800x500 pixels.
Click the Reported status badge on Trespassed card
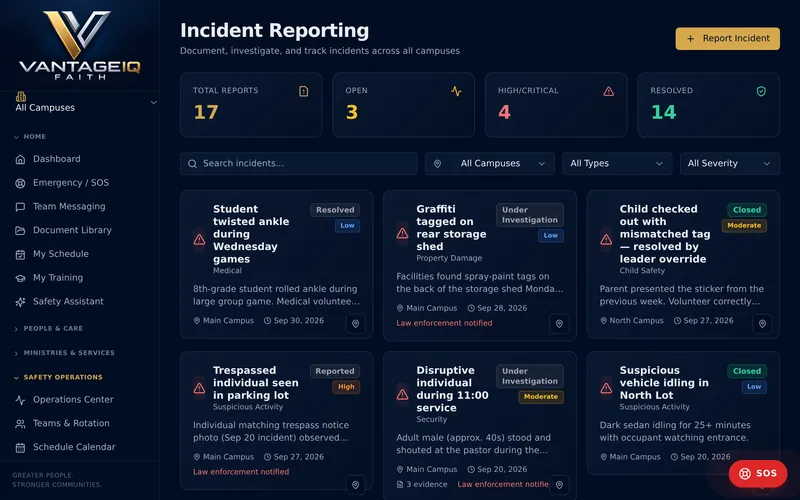pyautogui.click(x=335, y=371)
